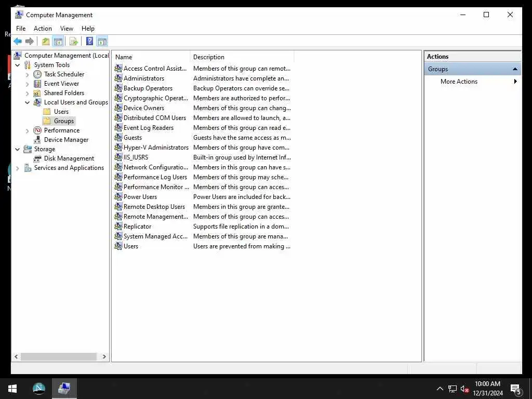Toggle Show/Hide Console Tree toolbar icon
This screenshot has height=399, width=532.
point(58,42)
